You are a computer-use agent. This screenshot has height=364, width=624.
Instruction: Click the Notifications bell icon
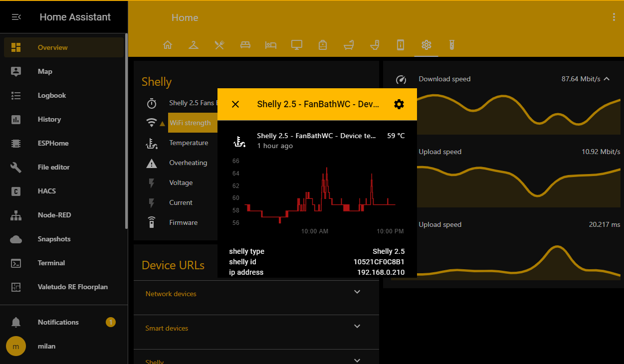16,322
